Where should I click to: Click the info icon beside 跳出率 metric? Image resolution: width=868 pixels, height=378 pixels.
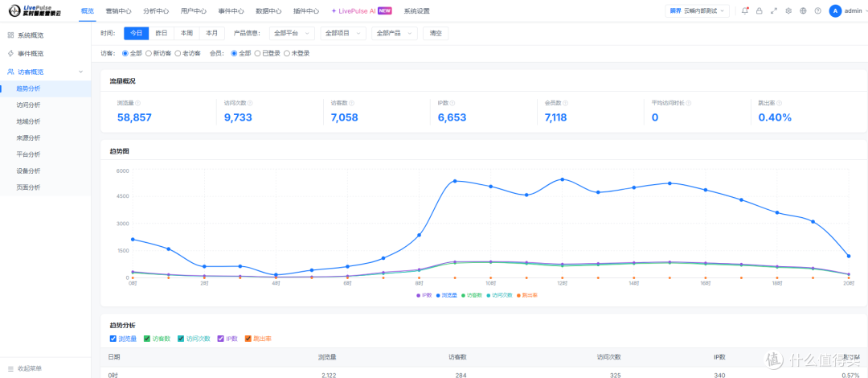coord(779,103)
